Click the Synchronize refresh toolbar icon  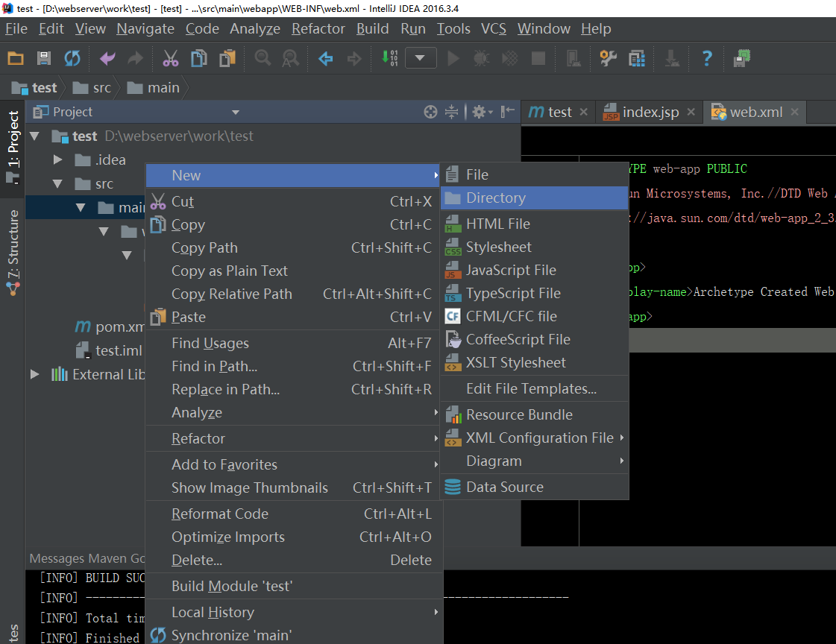72,58
